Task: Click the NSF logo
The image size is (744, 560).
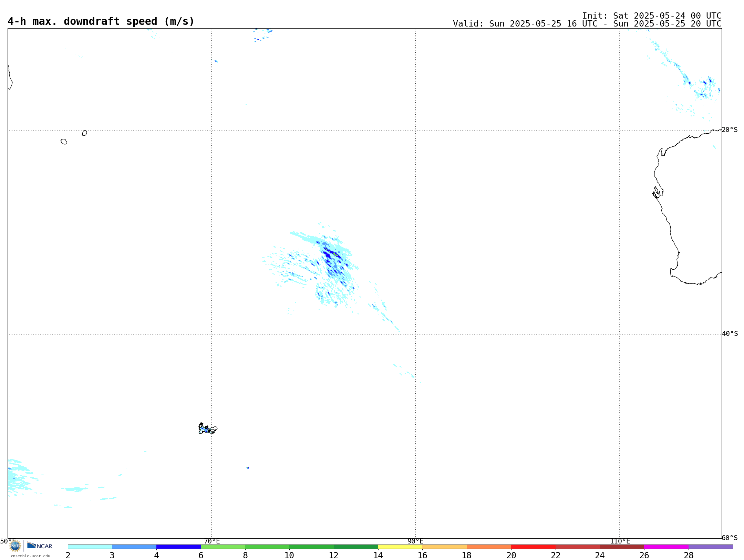Action: [15, 546]
